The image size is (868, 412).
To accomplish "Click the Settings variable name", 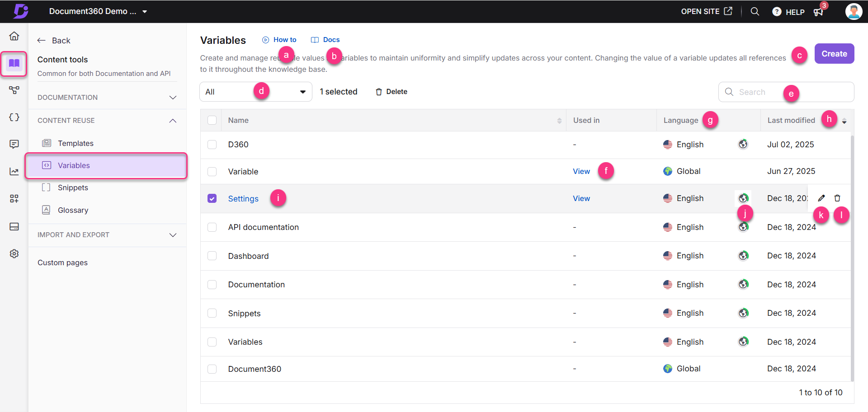I will (243, 199).
